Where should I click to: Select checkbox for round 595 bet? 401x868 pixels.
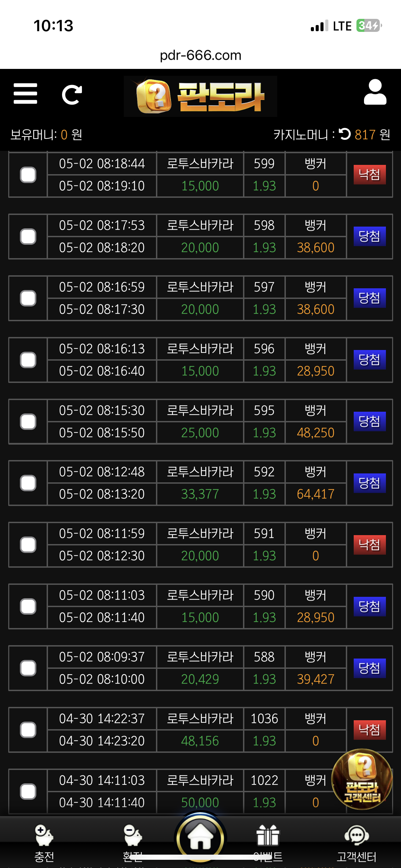click(x=28, y=422)
